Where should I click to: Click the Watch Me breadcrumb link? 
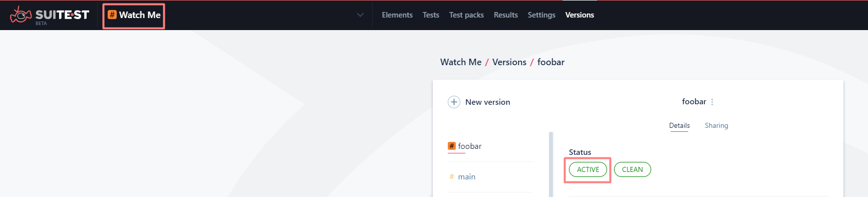(461, 62)
